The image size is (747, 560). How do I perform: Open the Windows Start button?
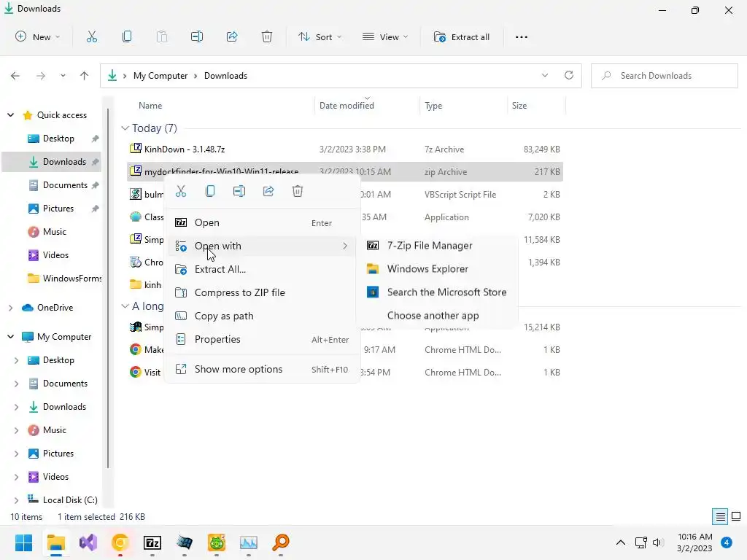pos(23,542)
